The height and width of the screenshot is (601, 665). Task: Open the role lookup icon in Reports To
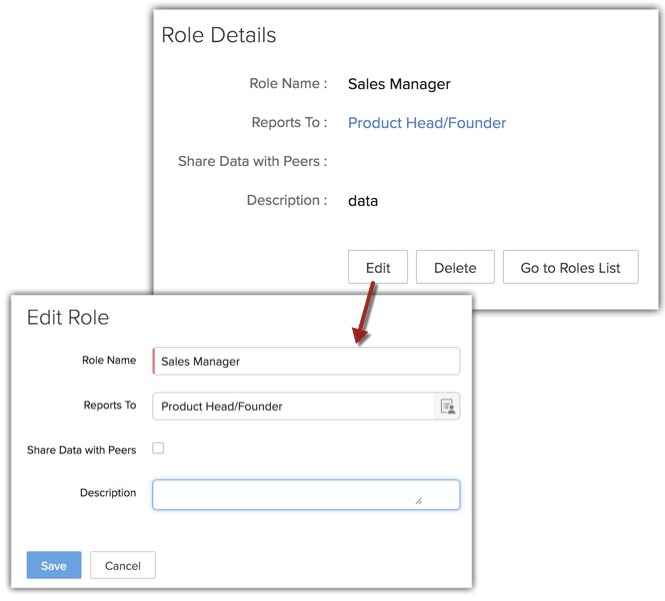click(447, 406)
